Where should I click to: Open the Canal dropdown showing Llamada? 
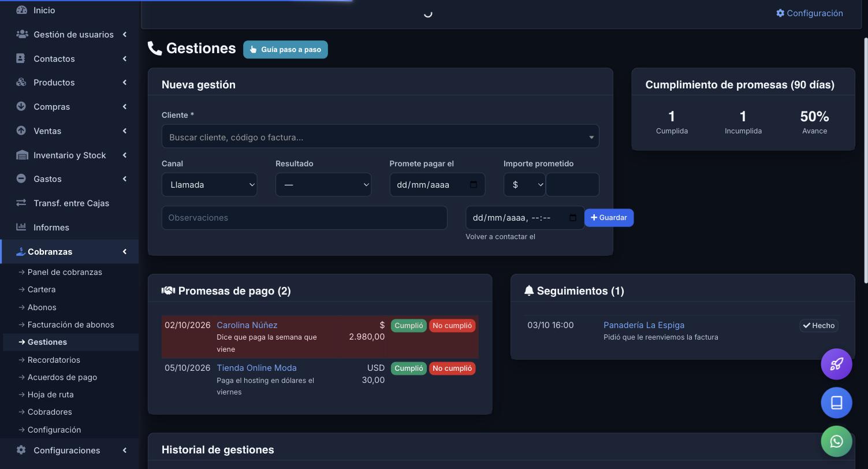209,185
